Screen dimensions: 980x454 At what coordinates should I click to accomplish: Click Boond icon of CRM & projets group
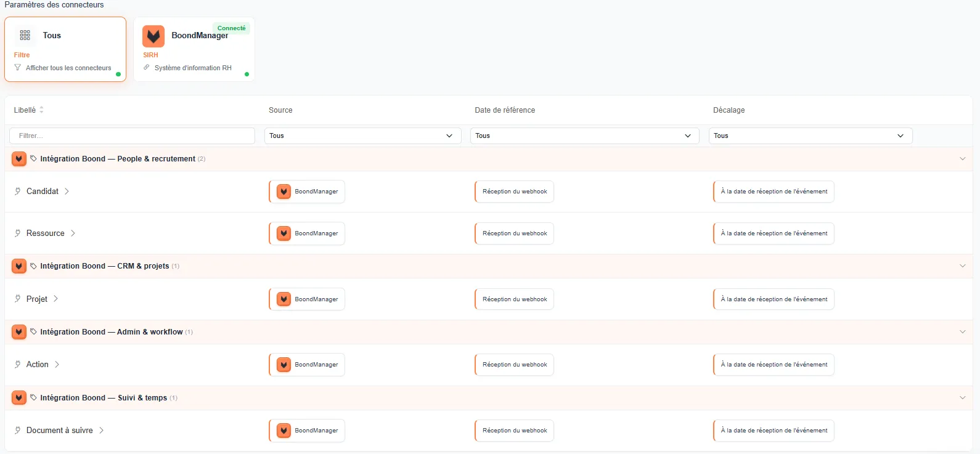19,266
